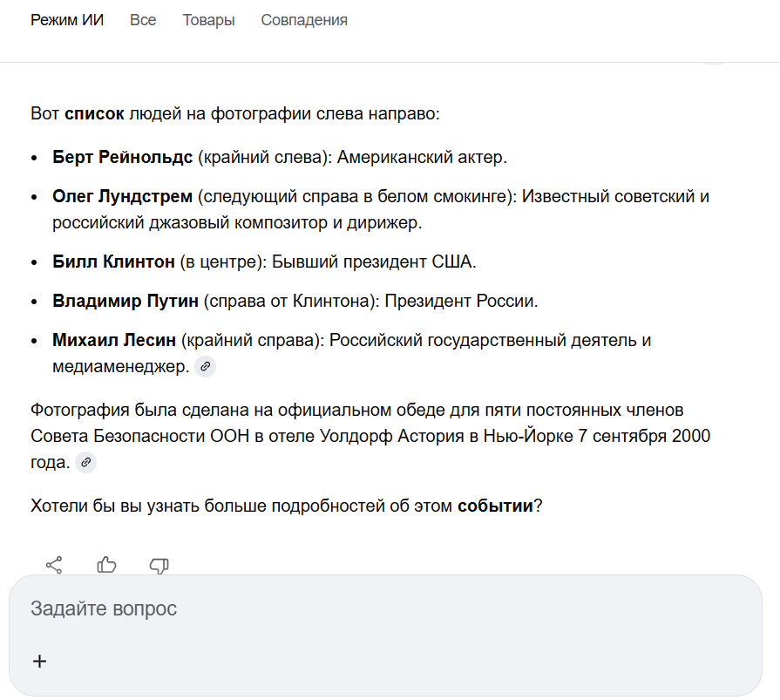
Task: Open the "Все" tab
Action: point(143,20)
